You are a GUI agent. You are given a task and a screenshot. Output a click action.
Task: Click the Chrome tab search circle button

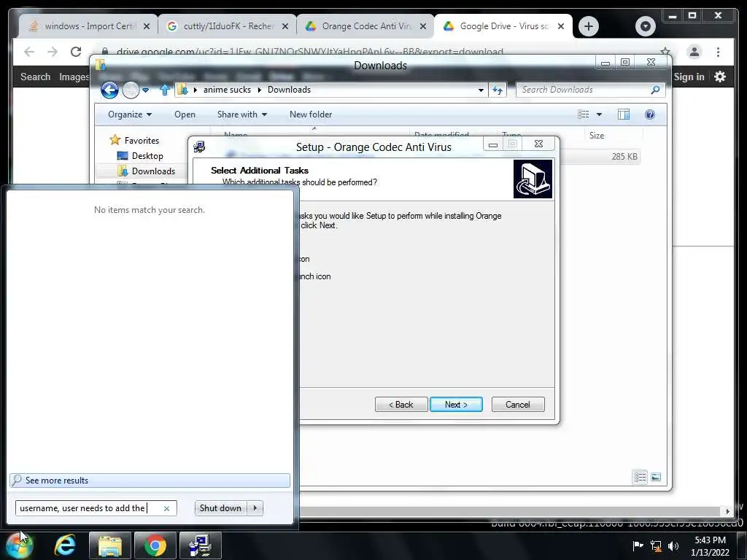tap(645, 26)
